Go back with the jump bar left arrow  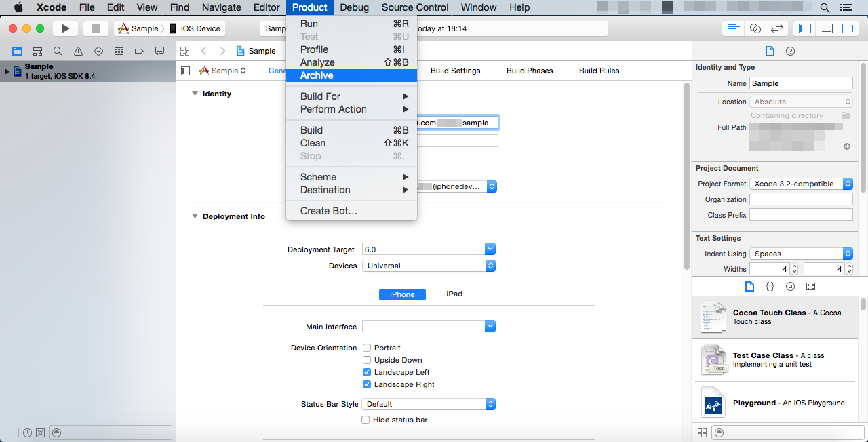(x=203, y=51)
